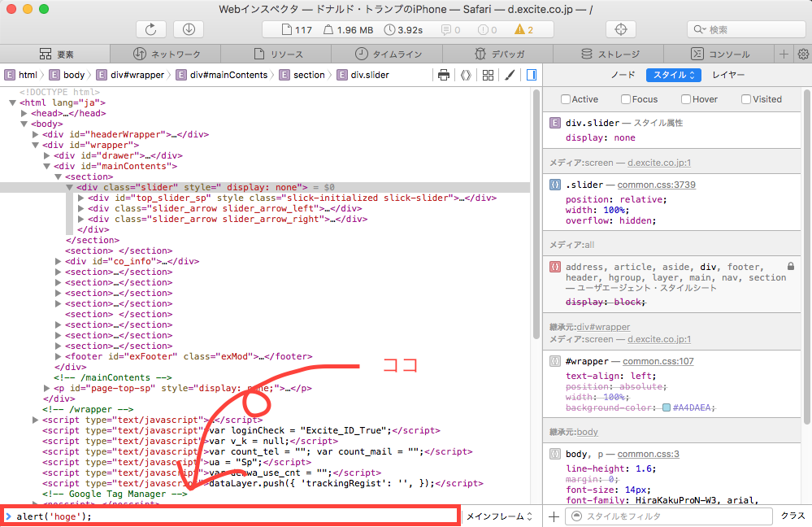Enable the Visited pseudo-class checkbox
Image resolution: width=812 pixels, height=527 pixels.
(745, 99)
